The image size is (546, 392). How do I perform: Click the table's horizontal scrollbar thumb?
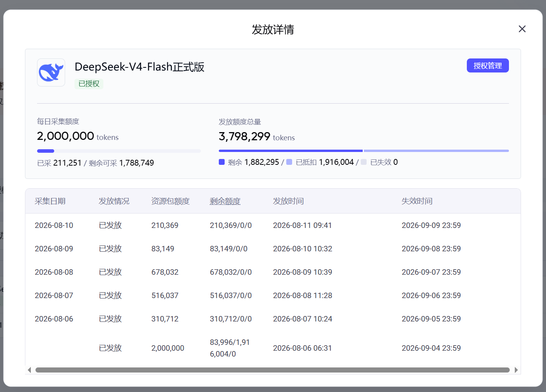tap(273, 370)
